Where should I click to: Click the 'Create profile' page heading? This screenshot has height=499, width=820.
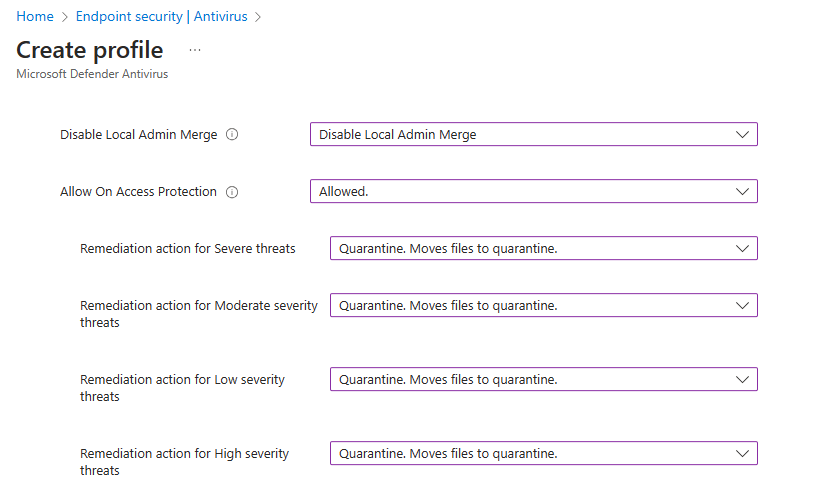90,50
